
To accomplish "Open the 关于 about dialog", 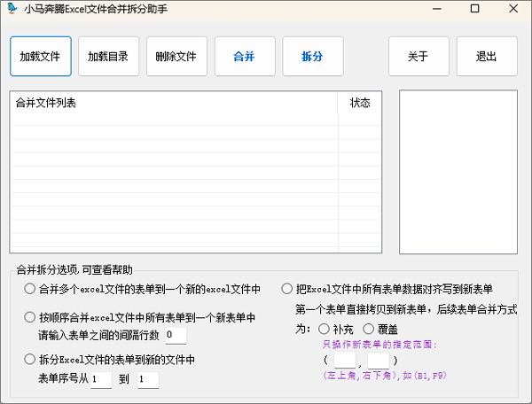I will click(419, 57).
